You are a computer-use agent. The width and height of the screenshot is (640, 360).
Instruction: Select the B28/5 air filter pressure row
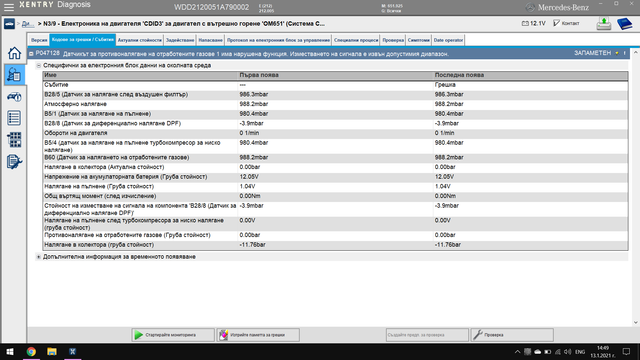coord(335,94)
